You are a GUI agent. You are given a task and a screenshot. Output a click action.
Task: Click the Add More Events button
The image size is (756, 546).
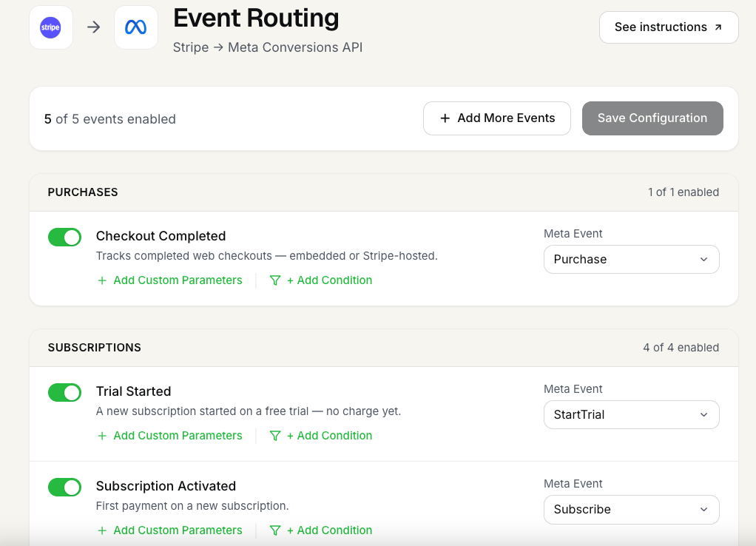click(497, 118)
